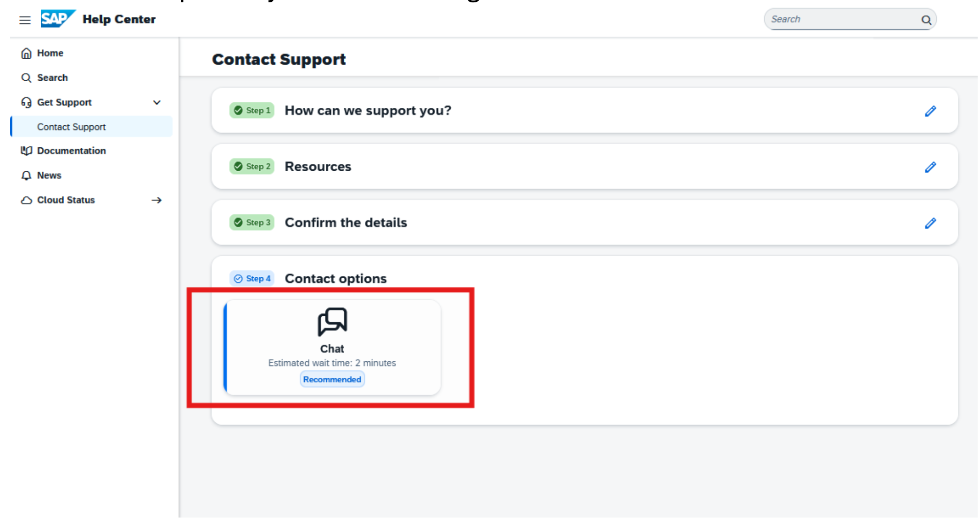
Task: Open the Search sidebar item
Action: point(52,78)
